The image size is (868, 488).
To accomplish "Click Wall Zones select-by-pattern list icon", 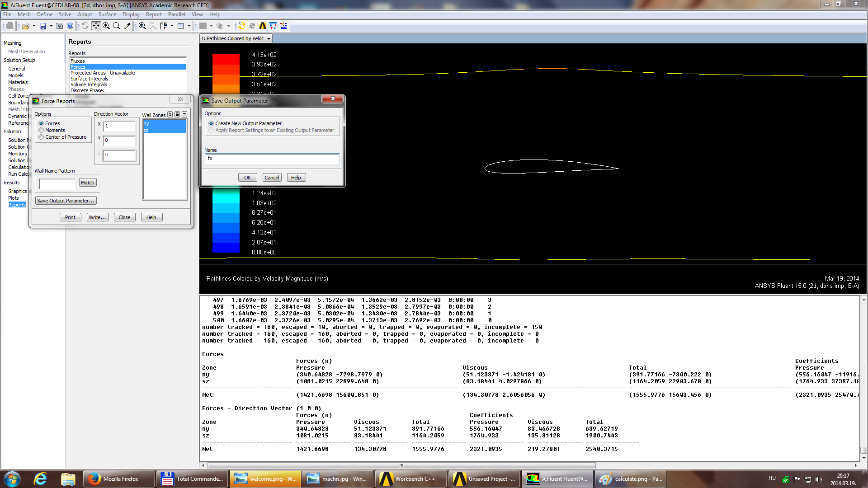I will [x=170, y=115].
